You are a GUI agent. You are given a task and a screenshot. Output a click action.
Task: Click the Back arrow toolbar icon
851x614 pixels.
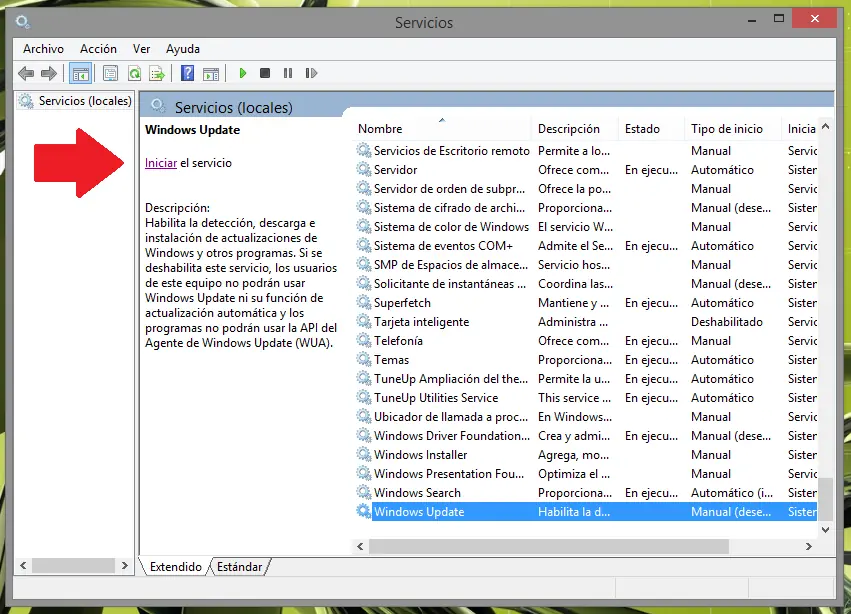[x=26, y=73]
